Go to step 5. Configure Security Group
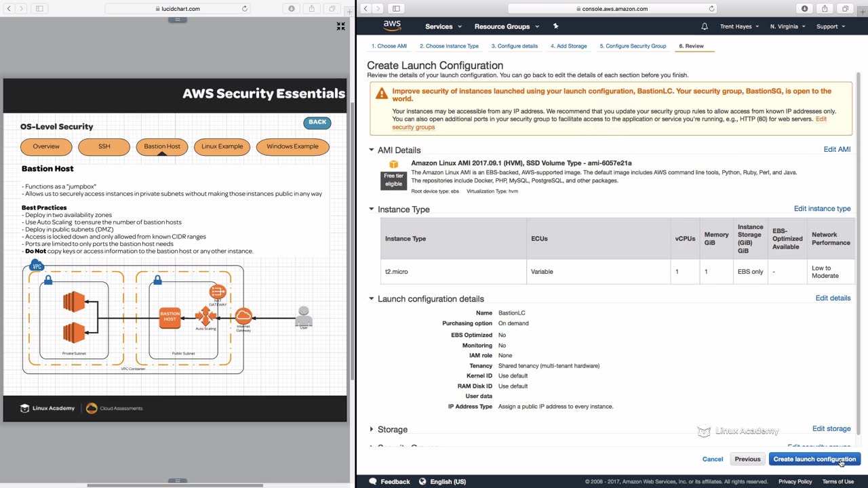Screen dimensions: 868x488 pyautogui.click(x=633, y=46)
